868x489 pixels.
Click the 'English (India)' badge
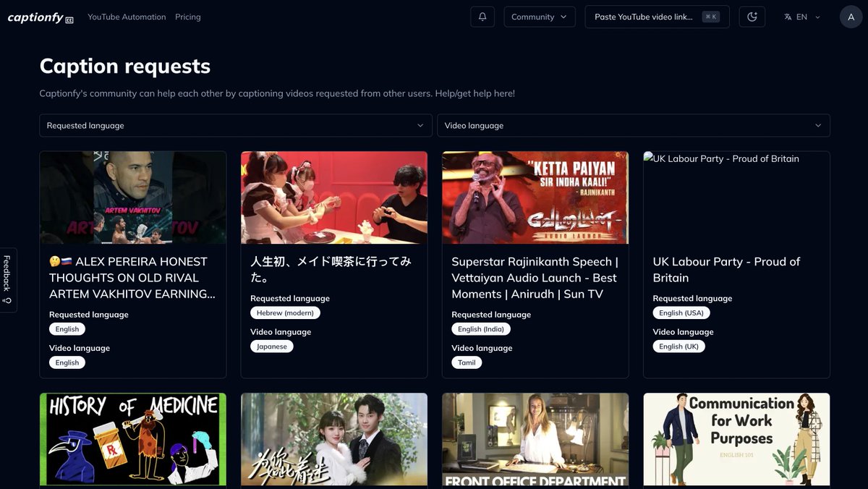(x=481, y=328)
